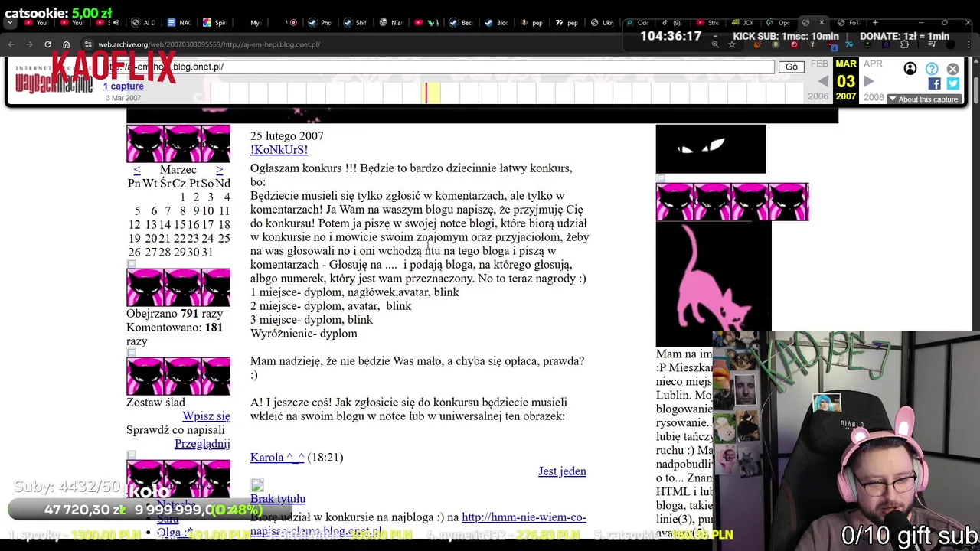Select the highlighted 2007 capture marker

point(433,93)
